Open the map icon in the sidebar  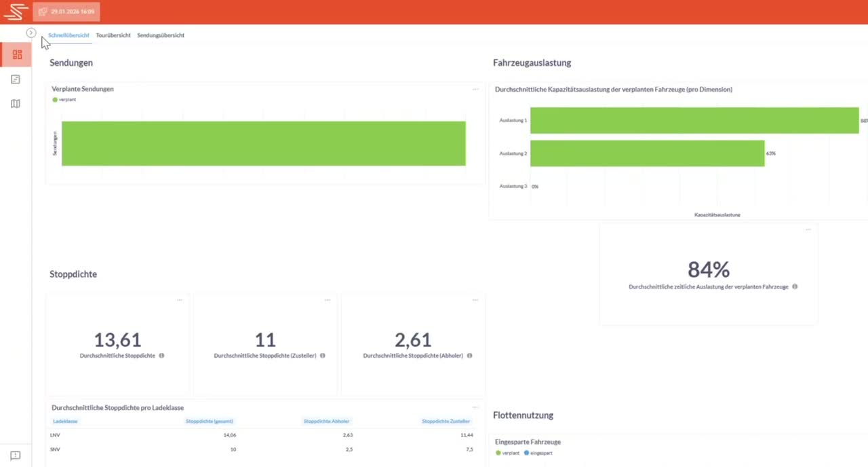pos(16,104)
